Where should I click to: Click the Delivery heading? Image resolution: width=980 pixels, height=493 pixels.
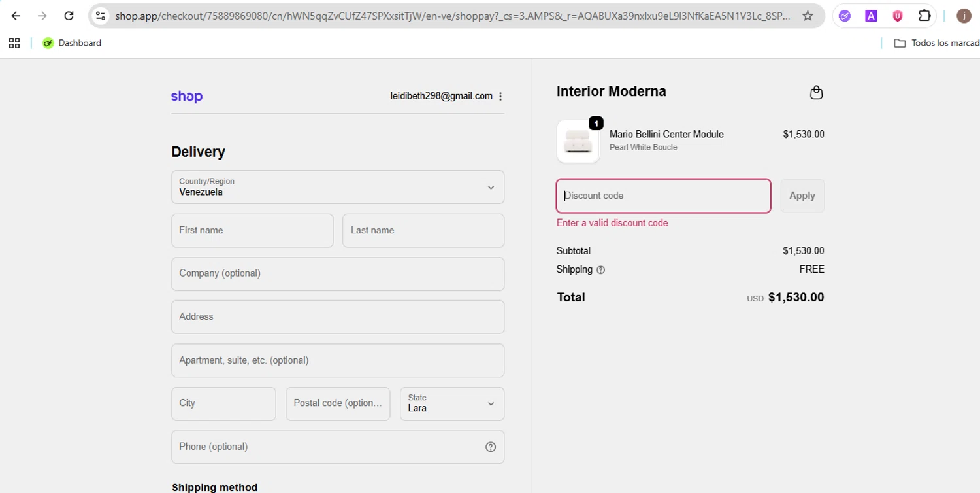(198, 152)
